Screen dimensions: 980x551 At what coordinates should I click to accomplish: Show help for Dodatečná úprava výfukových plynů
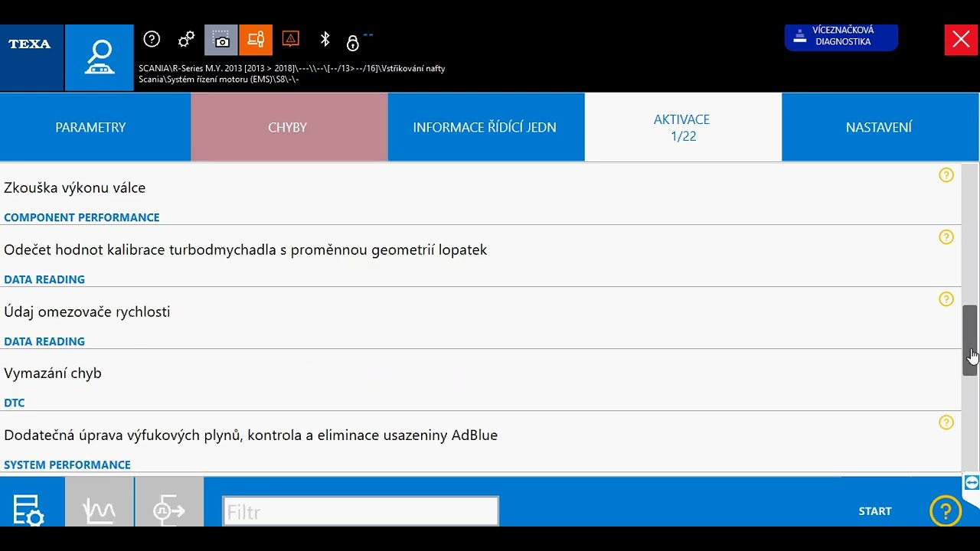pos(946,422)
